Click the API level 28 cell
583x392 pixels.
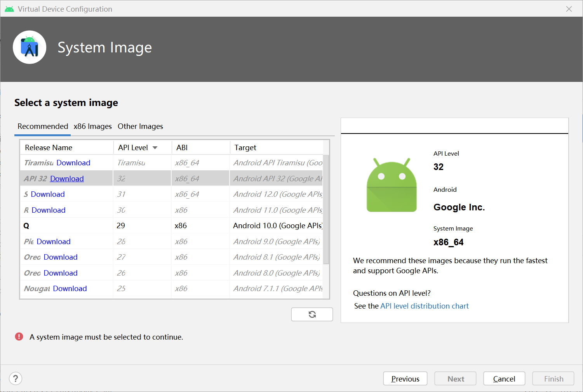[x=142, y=241]
